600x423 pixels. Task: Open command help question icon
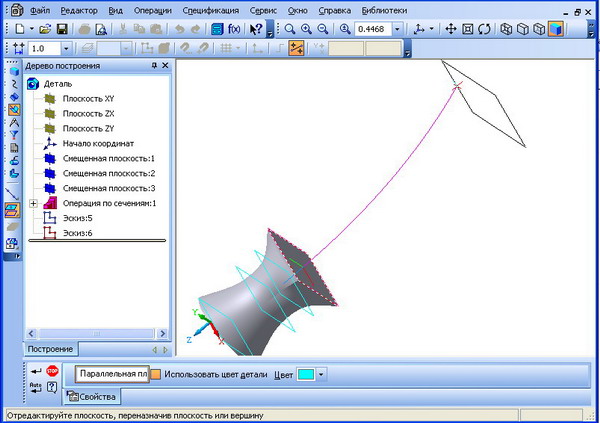(x=52, y=387)
